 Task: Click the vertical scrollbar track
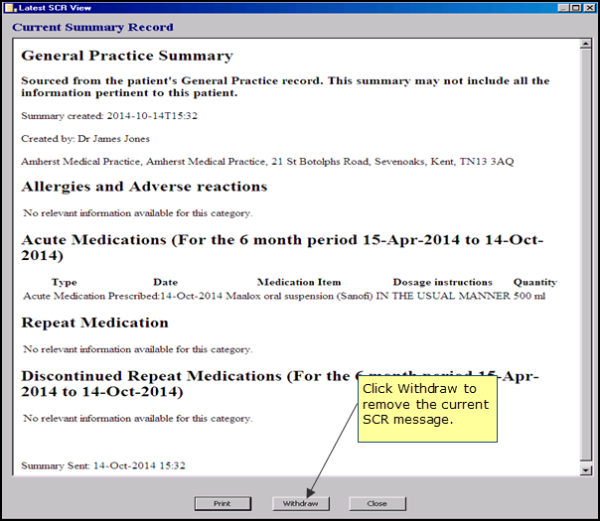click(x=586, y=250)
